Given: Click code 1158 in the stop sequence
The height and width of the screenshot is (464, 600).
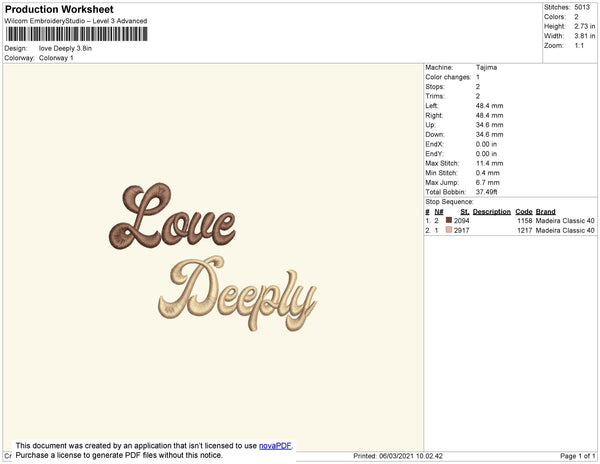Looking at the screenshot, I should click(525, 221).
